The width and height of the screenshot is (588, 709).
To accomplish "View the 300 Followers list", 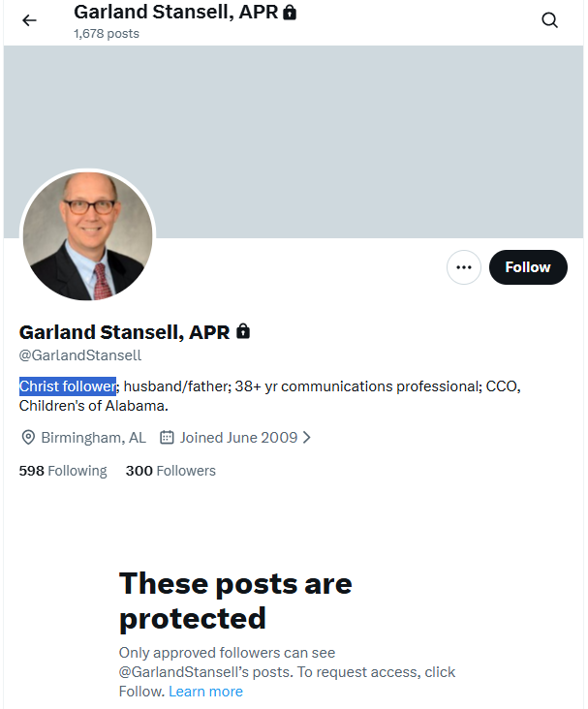I will (170, 471).
